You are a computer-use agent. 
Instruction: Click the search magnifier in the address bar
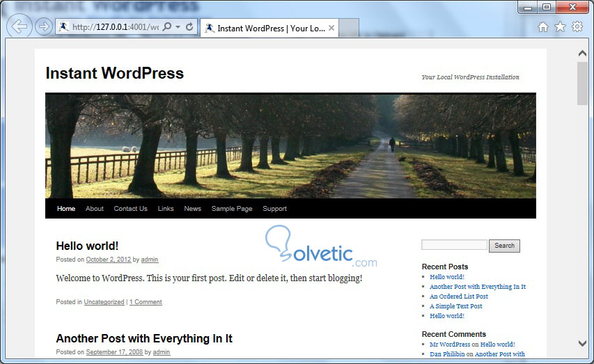click(x=166, y=26)
